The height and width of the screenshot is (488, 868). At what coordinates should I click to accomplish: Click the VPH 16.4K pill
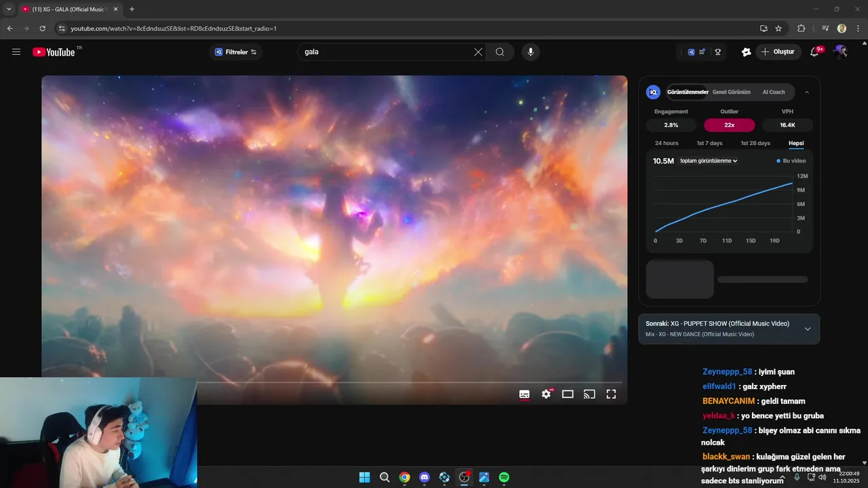point(787,125)
